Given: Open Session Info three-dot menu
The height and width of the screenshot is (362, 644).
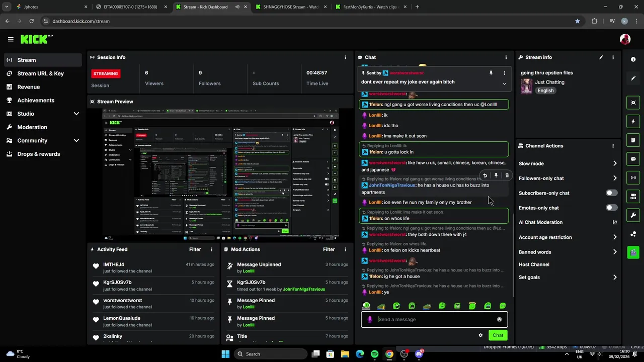Looking at the screenshot, I should [345, 57].
